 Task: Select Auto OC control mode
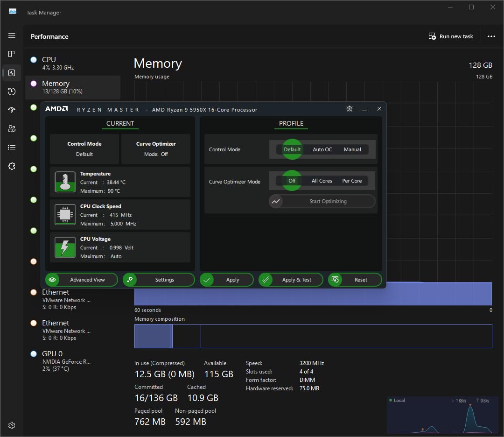click(322, 149)
